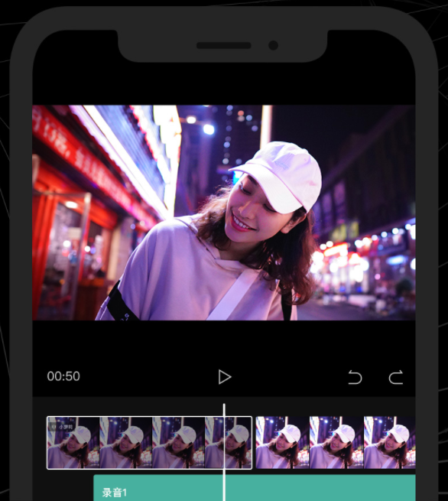Select the 录音1 audio track

tap(255, 488)
